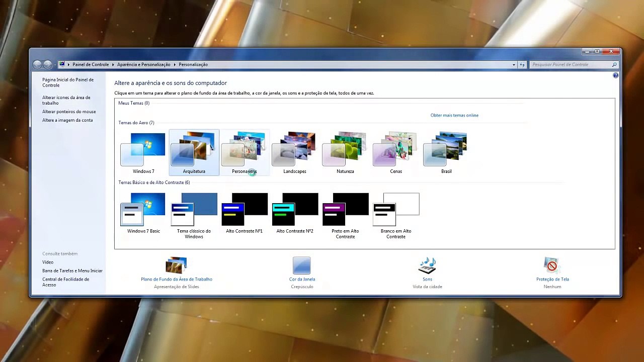The width and height of the screenshot is (644, 362).
Task: Click the Back navigation arrow
Action: click(x=37, y=64)
